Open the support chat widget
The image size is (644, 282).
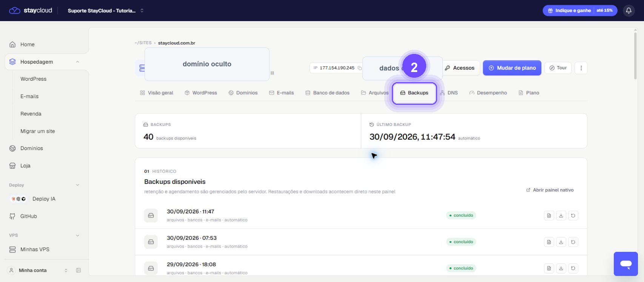[x=626, y=264]
